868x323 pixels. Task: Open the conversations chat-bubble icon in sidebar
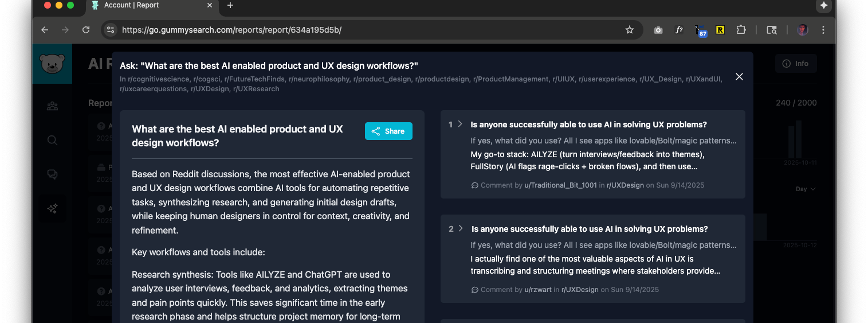(x=52, y=174)
